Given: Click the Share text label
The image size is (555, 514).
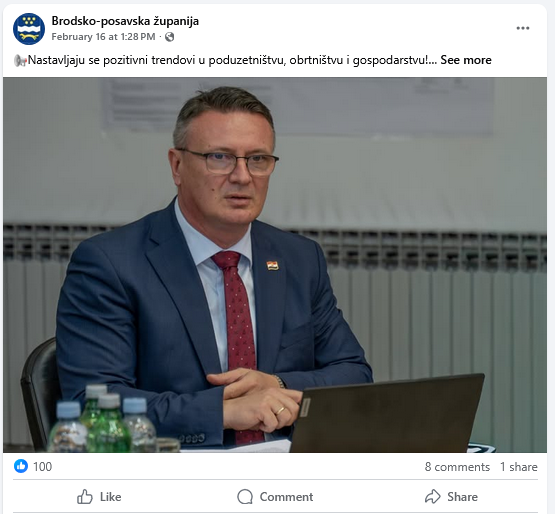Looking at the screenshot, I should point(462,497).
